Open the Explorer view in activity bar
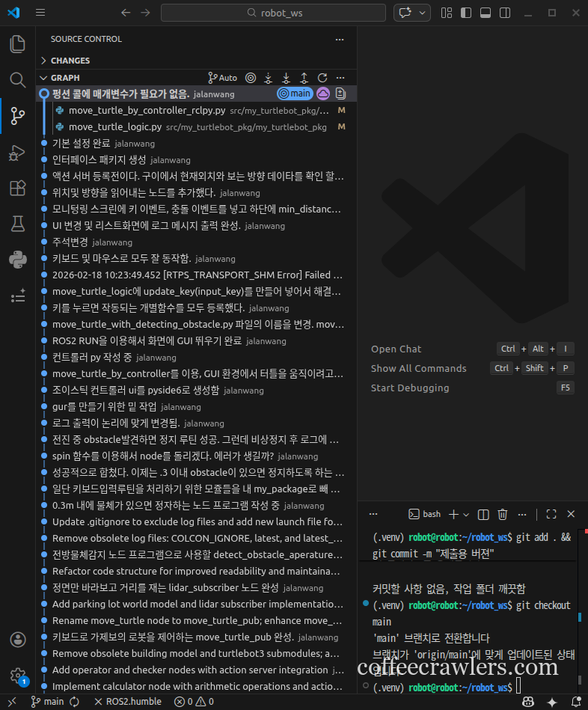The width and height of the screenshot is (588, 710). pos(17,44)
